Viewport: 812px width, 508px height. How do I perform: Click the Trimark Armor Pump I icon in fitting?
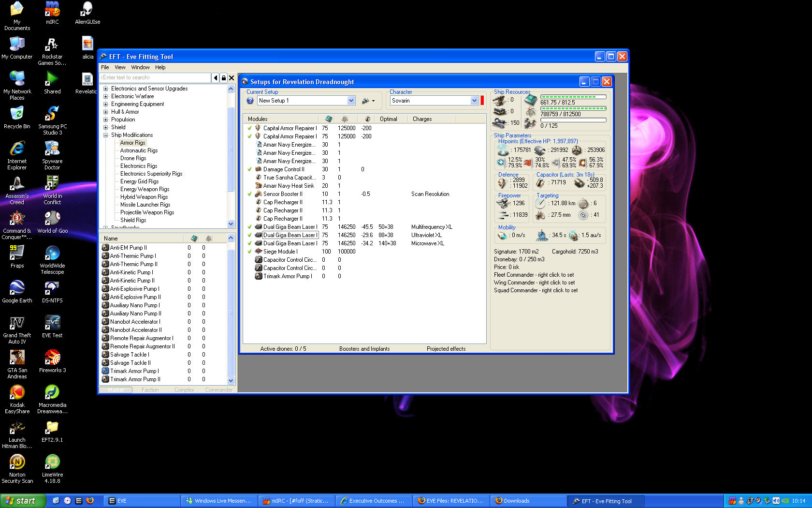259,276
